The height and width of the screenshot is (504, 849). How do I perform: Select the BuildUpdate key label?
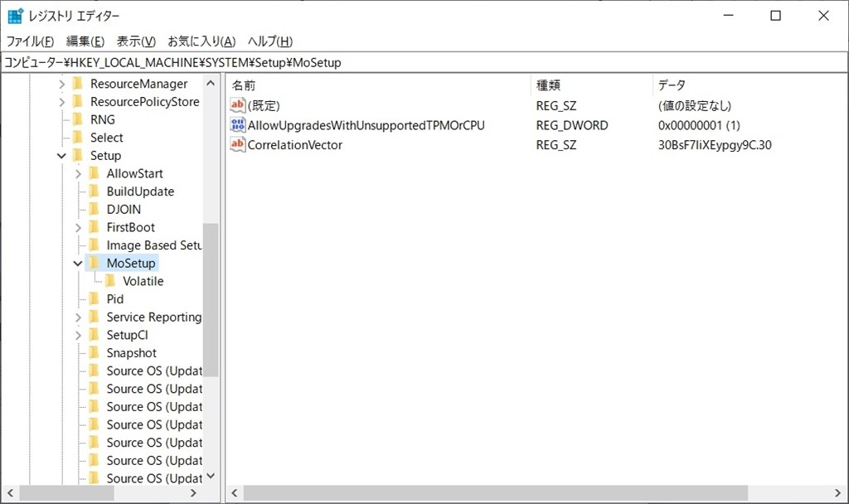click(x=140, y=191)
